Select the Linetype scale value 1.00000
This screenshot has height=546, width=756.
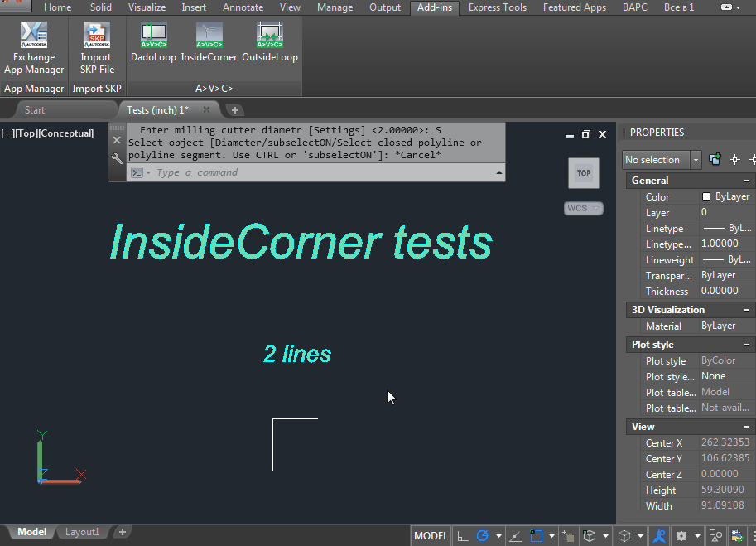point(726,244)
